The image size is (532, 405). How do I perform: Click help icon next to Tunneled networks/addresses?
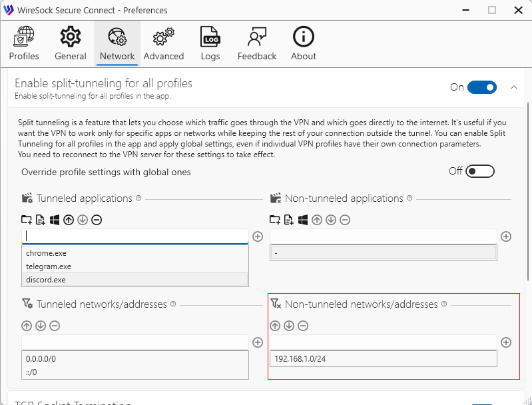(173, 304)
